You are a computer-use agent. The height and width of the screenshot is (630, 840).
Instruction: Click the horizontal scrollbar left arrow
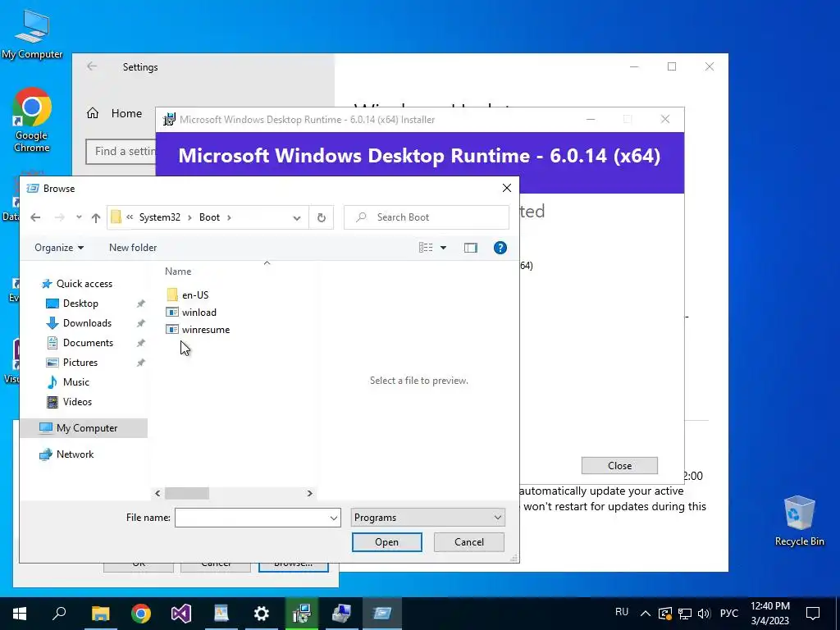157,493
